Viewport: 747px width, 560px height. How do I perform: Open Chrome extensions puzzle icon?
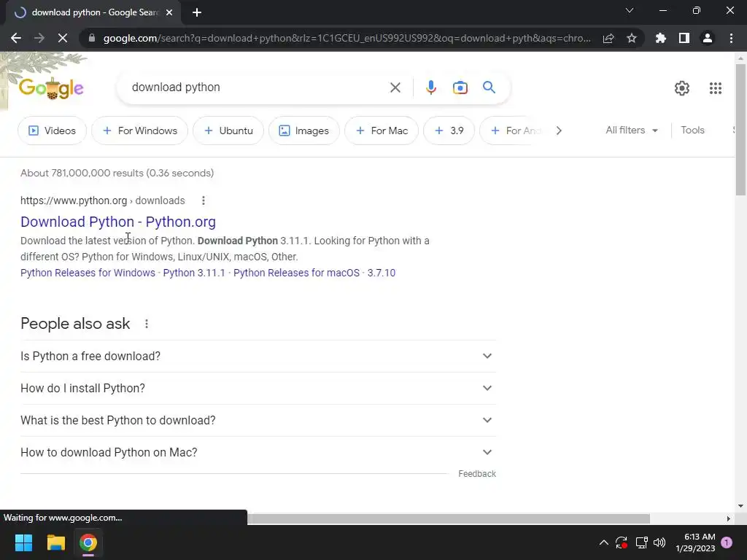[x=661, y=38]
